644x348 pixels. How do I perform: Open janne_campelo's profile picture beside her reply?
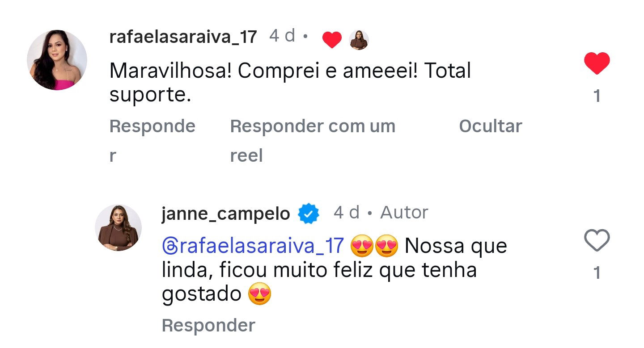pos(118,227)
